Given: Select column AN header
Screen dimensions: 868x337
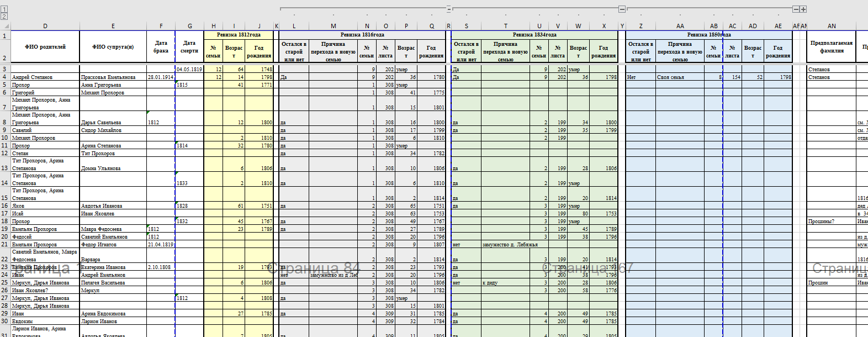Looking at the screenshot, I should click(x=832, y=26).
